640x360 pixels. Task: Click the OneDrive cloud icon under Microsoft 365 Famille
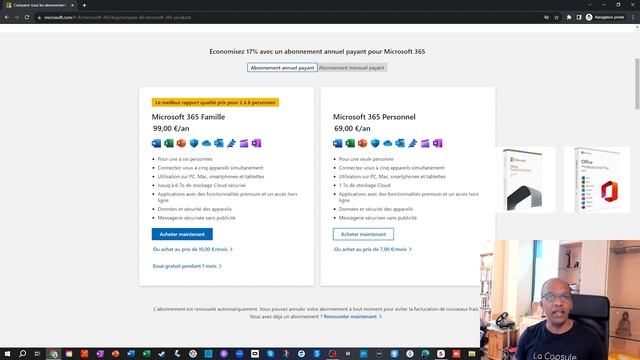[207, 143]
